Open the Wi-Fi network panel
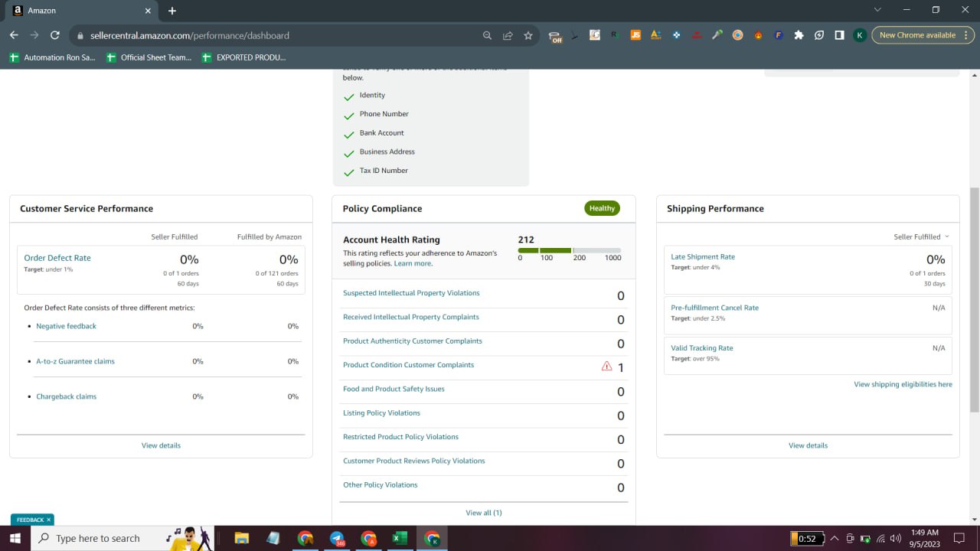 pyautogui.click(x=880, y=538)
